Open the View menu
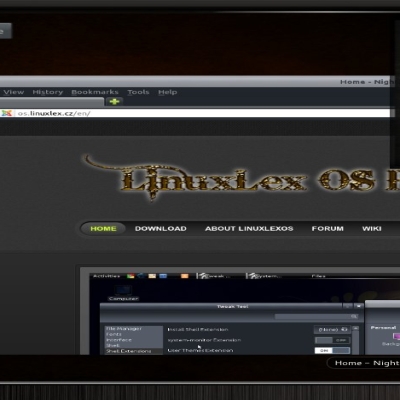 tap(13, 92)
